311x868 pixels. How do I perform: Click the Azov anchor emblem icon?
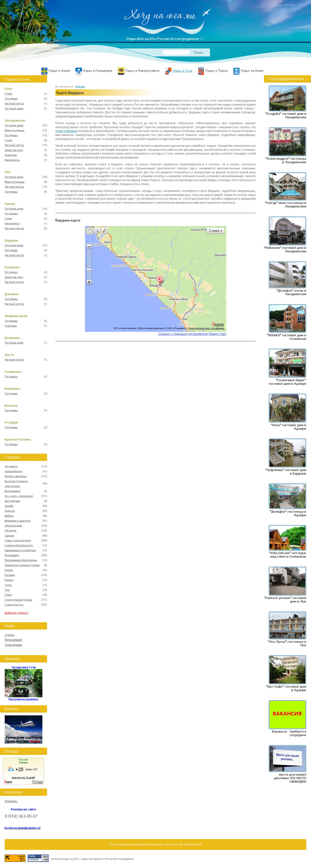pos(236,71)
